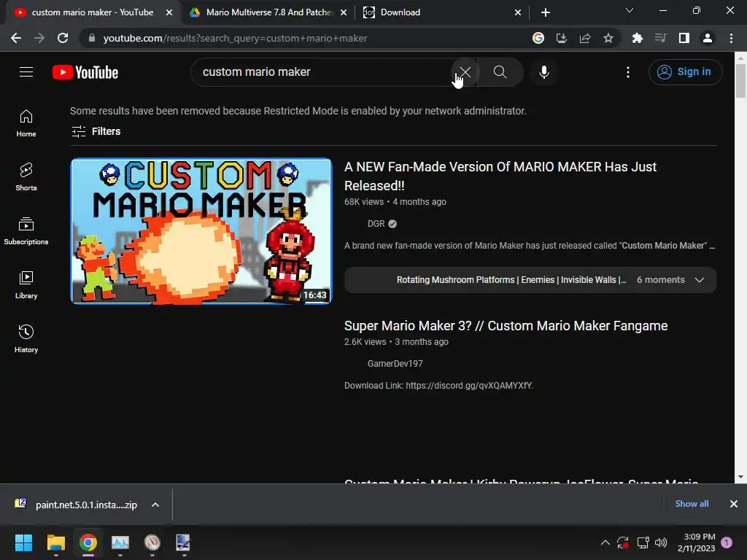Open the YouTube hamburger guide menu
Viewport: 747px width, 560px height.
point(26,72)
